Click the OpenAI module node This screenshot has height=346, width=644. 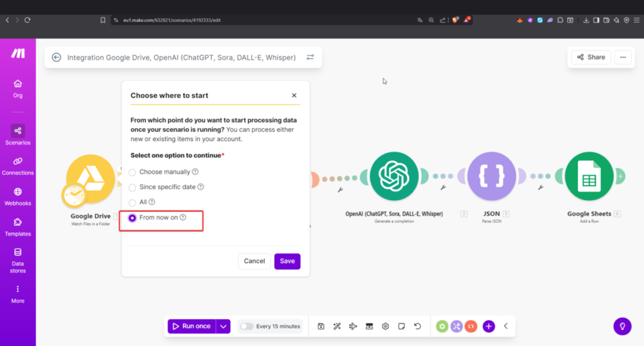(394, 176)
